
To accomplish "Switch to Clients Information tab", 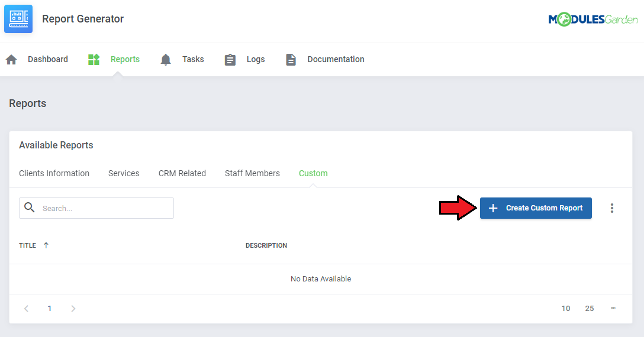I will click(54, 173).
